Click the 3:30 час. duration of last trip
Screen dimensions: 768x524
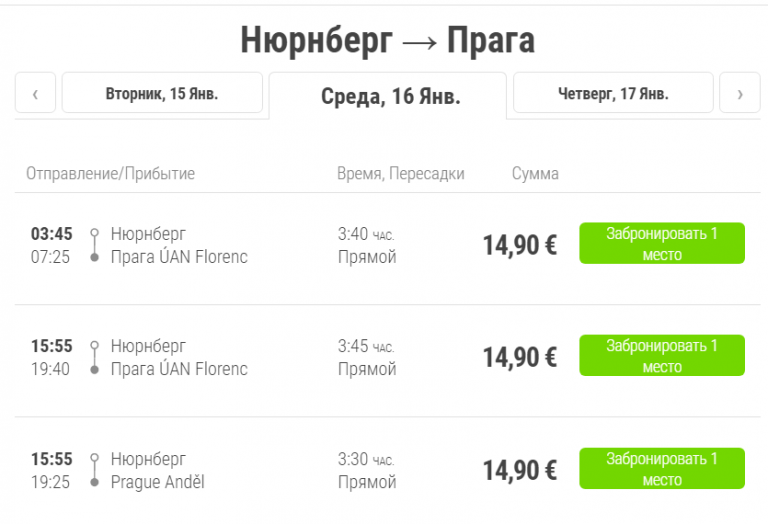(366, 459)
